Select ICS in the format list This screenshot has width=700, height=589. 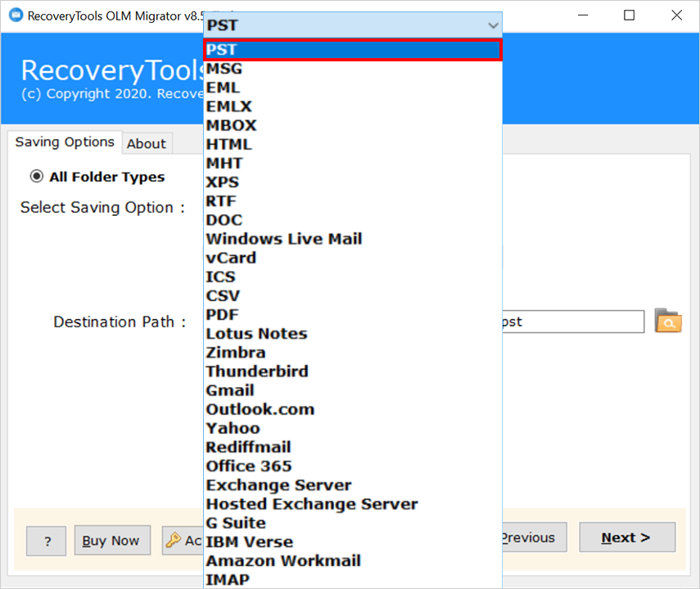point(353,277)
